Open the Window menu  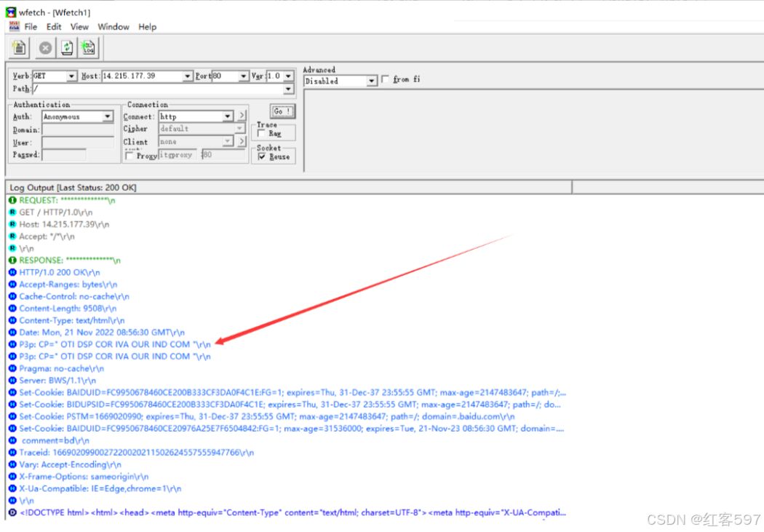(114, 27)
